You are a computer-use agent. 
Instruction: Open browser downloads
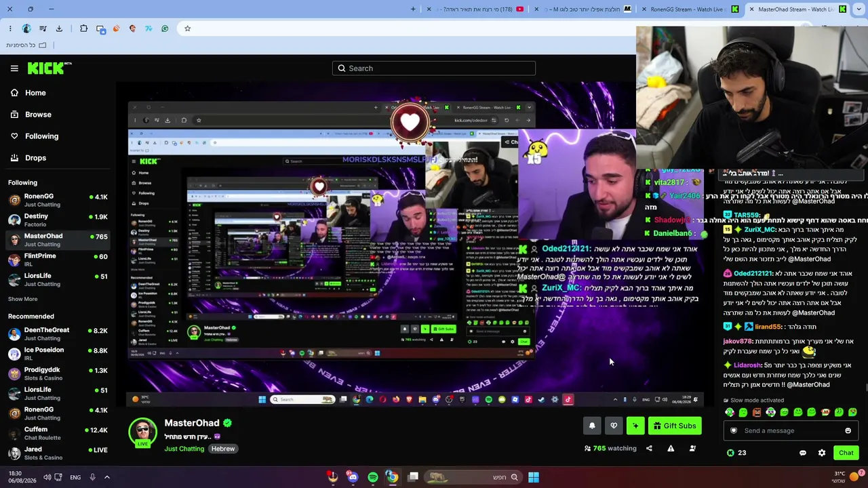[59, 28]
